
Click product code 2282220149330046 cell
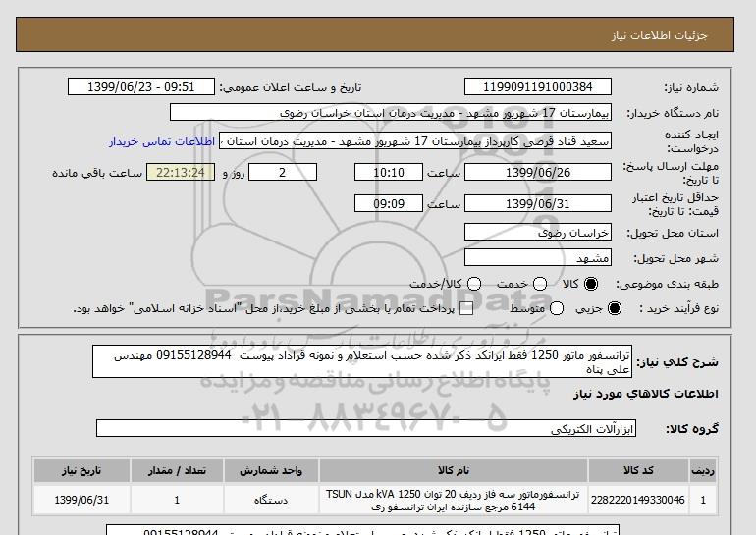coord(638,500)
